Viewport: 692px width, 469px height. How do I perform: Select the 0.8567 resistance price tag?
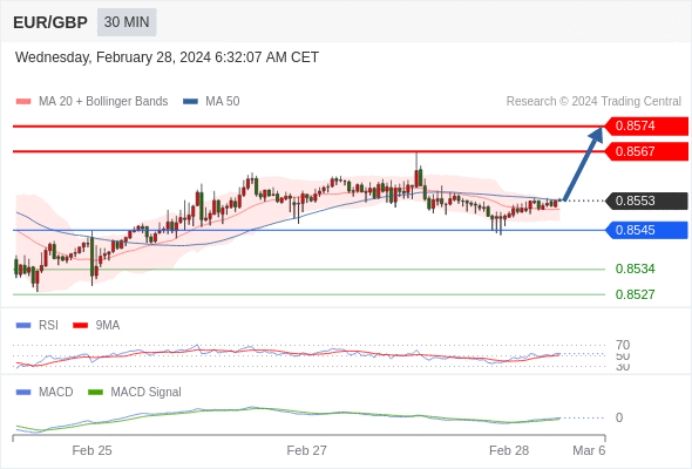647,151
